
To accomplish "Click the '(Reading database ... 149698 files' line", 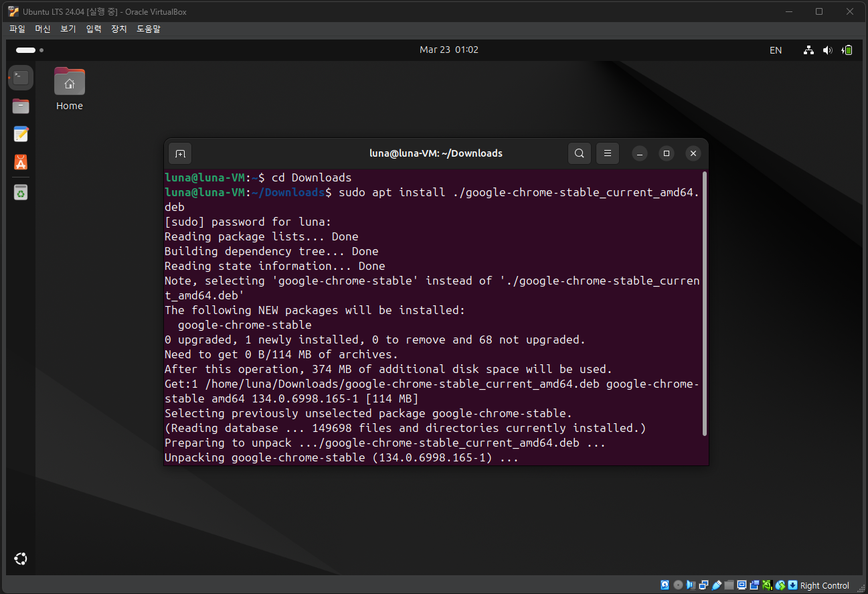I will coord(406,428).
